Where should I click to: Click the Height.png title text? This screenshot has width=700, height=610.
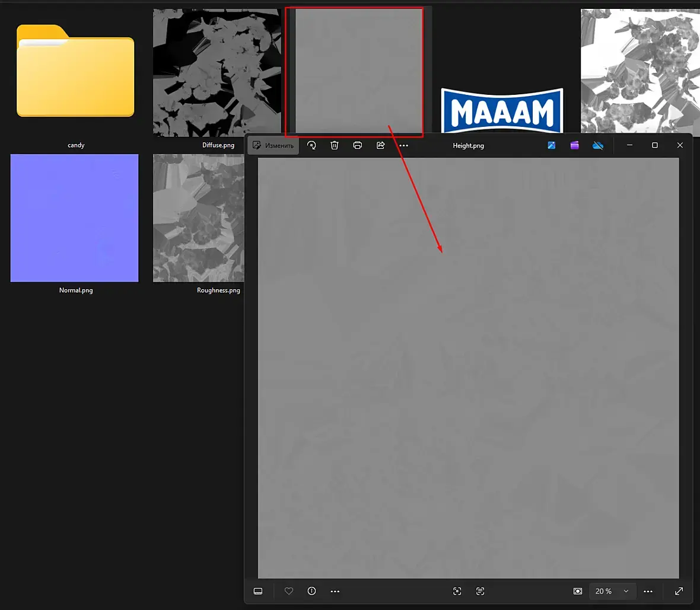[x=468, y=145]
